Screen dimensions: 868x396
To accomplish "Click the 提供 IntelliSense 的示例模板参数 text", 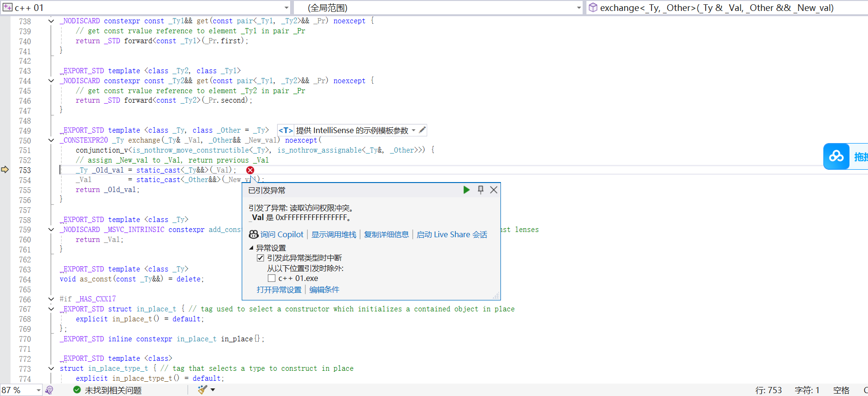I will [x=352, y=130].
